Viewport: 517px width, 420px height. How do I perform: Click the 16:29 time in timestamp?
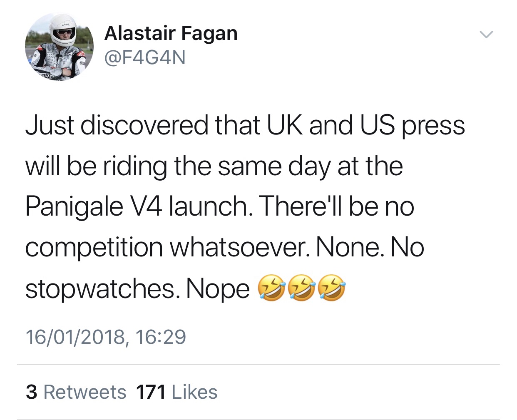coord(161,337)
